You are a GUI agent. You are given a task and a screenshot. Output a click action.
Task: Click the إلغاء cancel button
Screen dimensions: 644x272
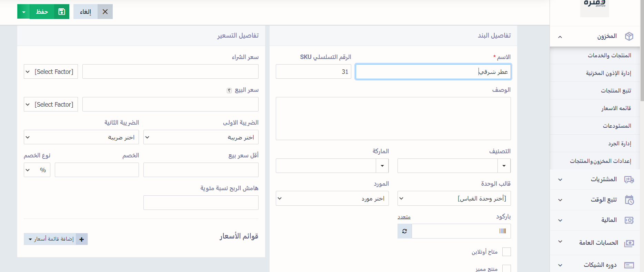(x=93, y=12)
